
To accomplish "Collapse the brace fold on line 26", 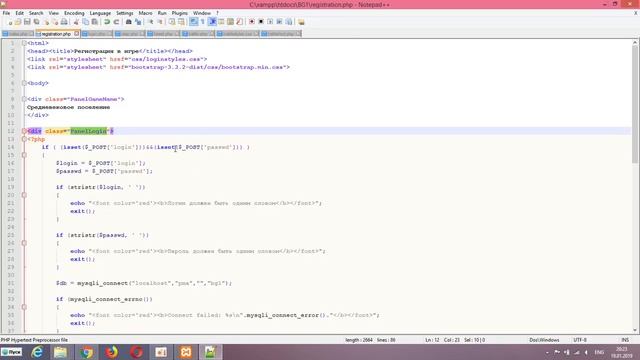I will point(24,243).
